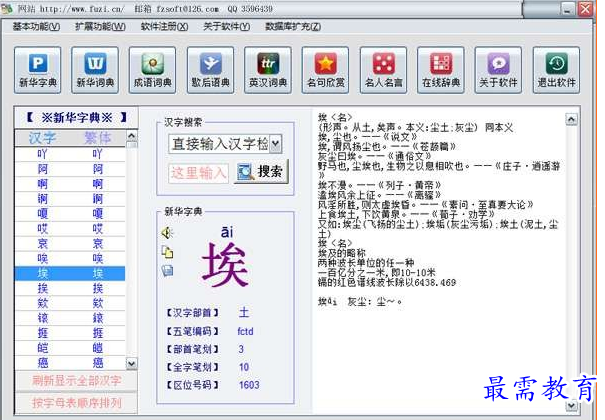The height and width of the screenshot is (420, 605).
Task: Select the 啊 row in character list
Action: [x=70, y=184]
